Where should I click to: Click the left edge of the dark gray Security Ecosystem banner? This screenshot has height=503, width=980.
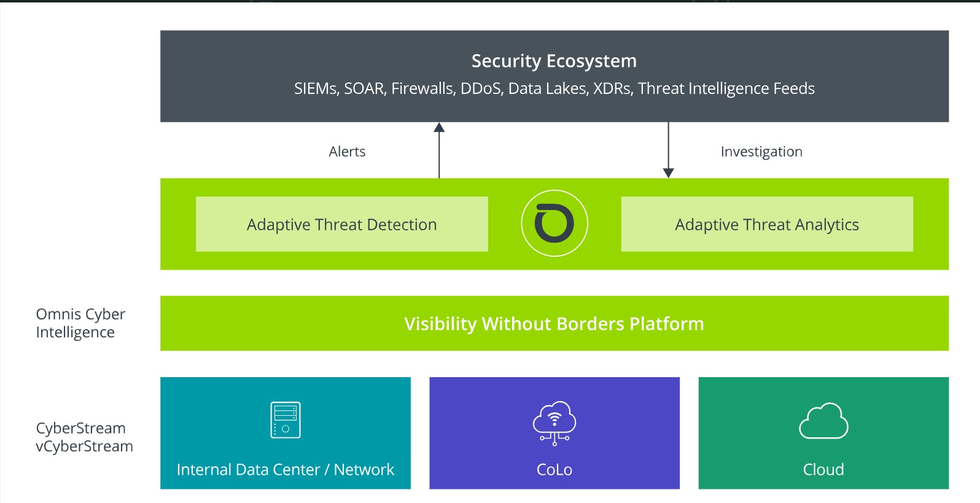click(163, 76)
